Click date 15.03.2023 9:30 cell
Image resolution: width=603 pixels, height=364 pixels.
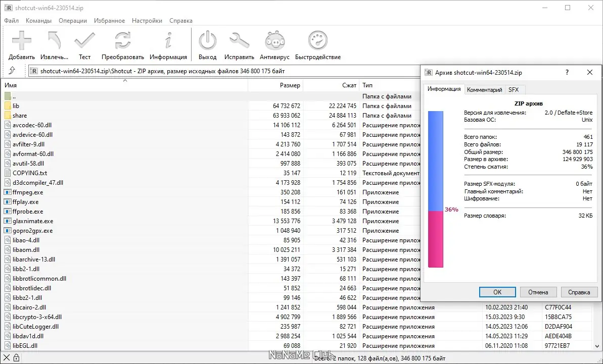[504, 317]
